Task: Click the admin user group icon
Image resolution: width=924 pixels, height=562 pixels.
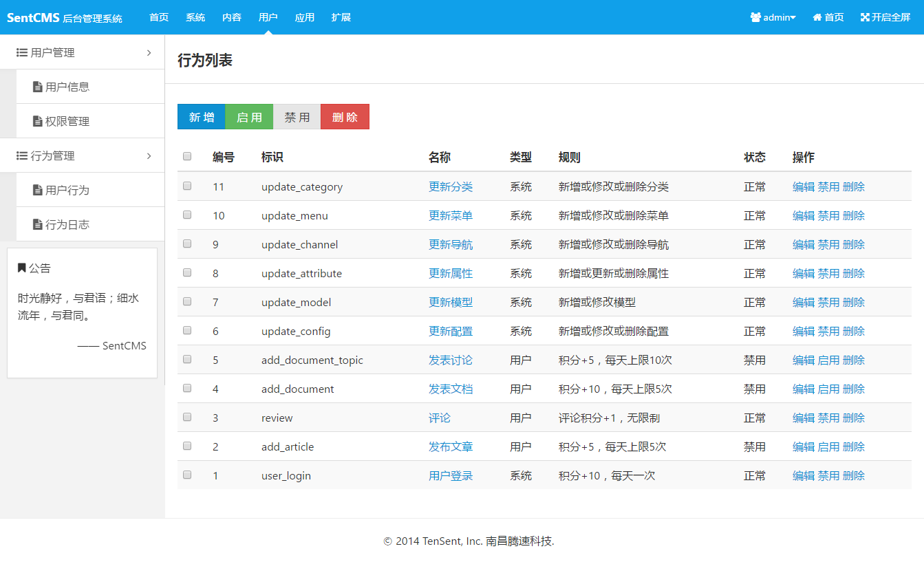Action: pyautogui.click(x=755, y=17)
